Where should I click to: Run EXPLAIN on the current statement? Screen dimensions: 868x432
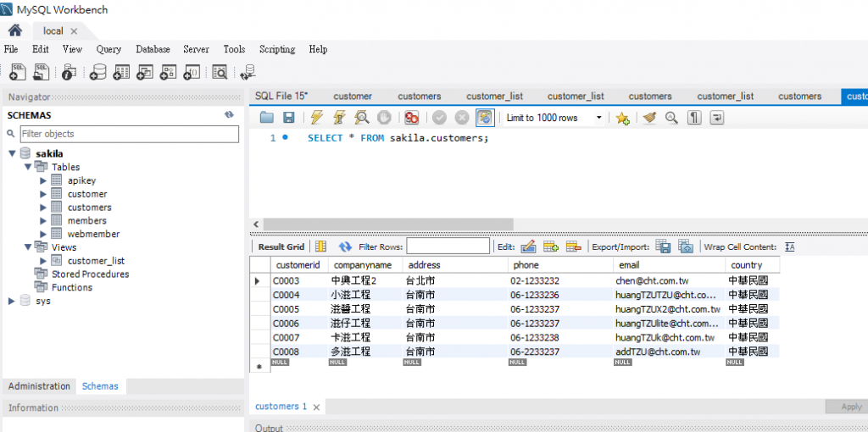[361, 117]
